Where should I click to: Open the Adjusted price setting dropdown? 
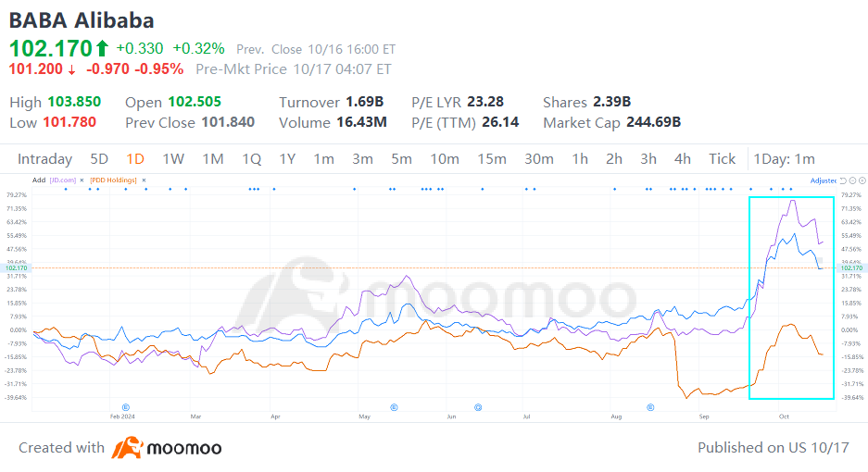(824, 180)
